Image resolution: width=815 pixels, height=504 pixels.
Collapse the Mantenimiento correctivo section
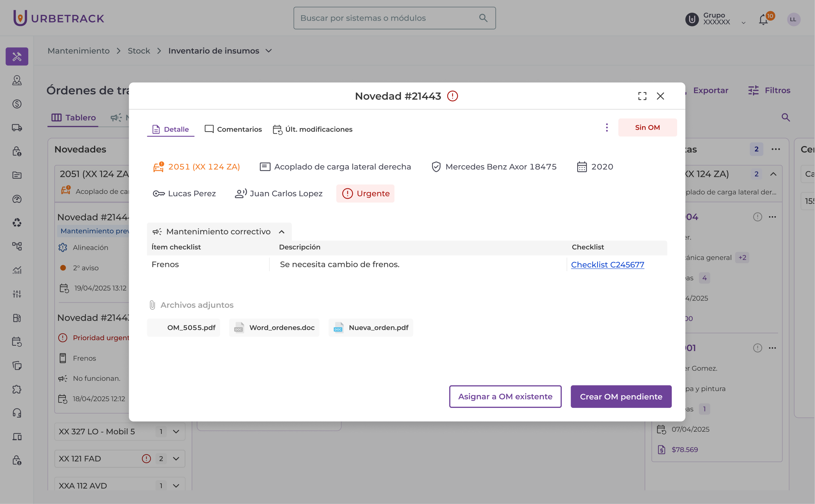click(282, 232)
